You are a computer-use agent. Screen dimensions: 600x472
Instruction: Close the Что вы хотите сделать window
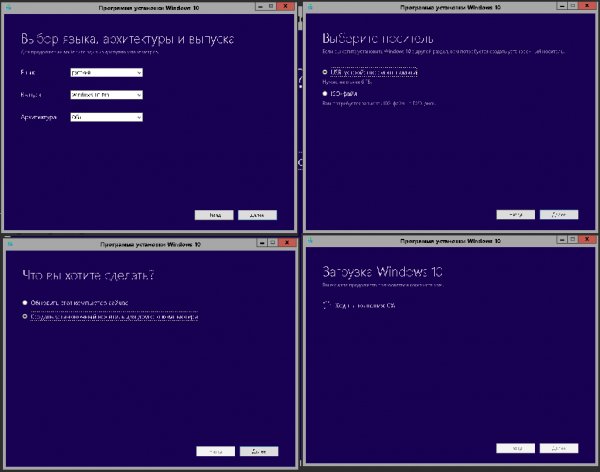click(x=287, y=242)
